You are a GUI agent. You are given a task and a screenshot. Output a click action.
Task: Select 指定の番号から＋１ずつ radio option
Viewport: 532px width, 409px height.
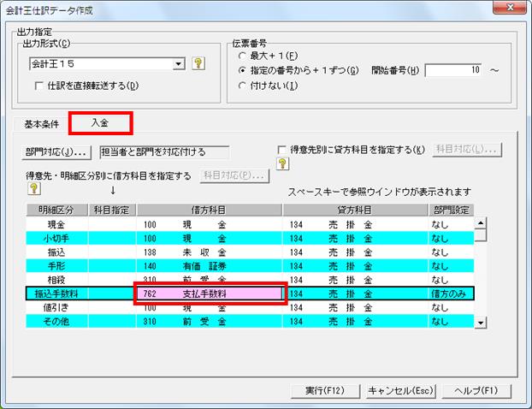coord(242,70)
